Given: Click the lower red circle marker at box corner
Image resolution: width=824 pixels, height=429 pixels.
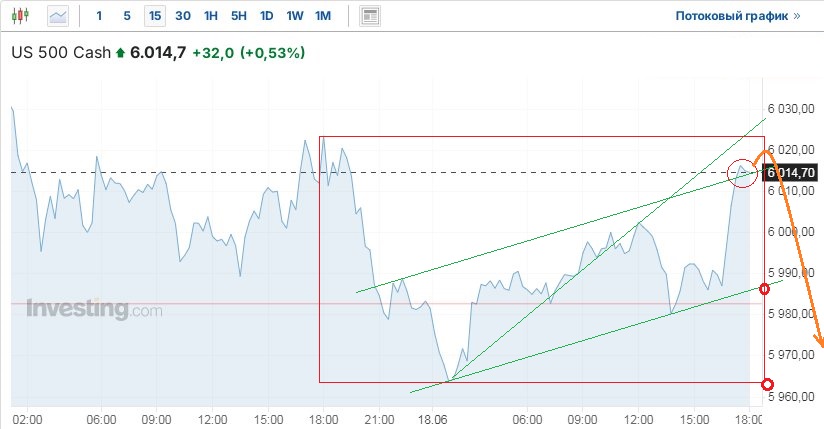Looking at the screenshot, I should tap(767, 385).
